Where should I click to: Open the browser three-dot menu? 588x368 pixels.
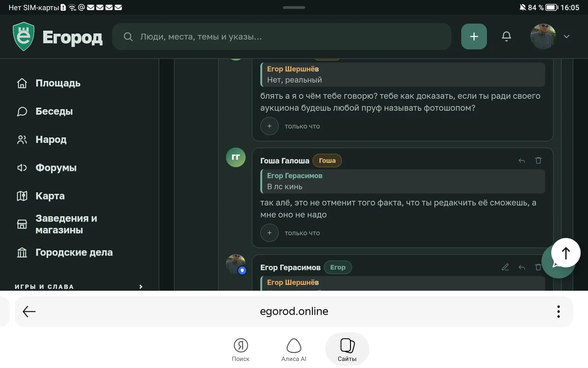click(x=558, y=311)
